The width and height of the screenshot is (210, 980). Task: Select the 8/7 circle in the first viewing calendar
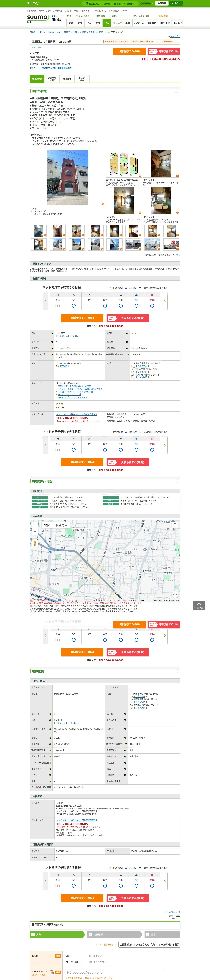(105, 306)
